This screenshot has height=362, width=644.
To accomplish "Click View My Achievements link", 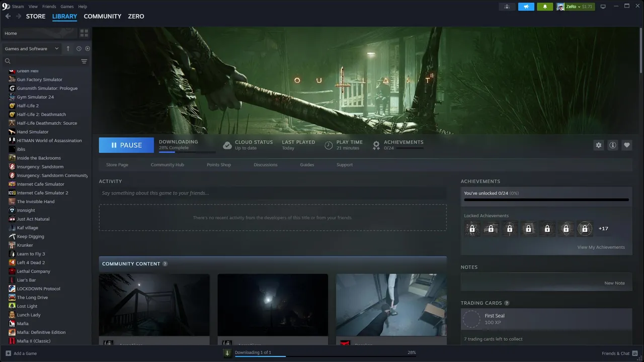I will coord(601,247).
